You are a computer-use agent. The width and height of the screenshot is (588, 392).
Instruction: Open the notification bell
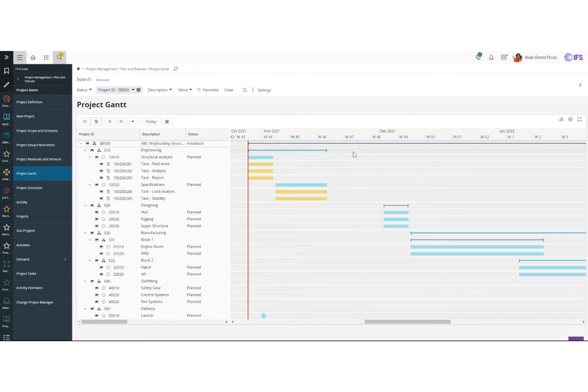(491, 57)
